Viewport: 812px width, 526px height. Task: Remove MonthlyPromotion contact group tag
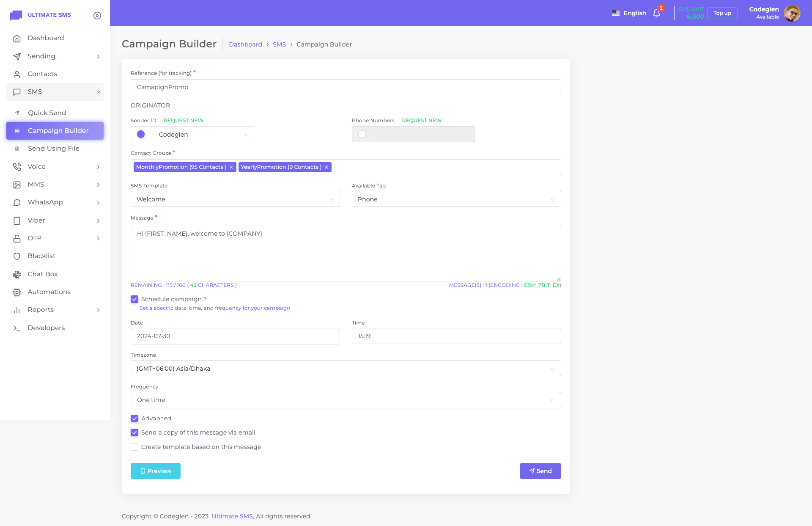(x=231, y=167)
